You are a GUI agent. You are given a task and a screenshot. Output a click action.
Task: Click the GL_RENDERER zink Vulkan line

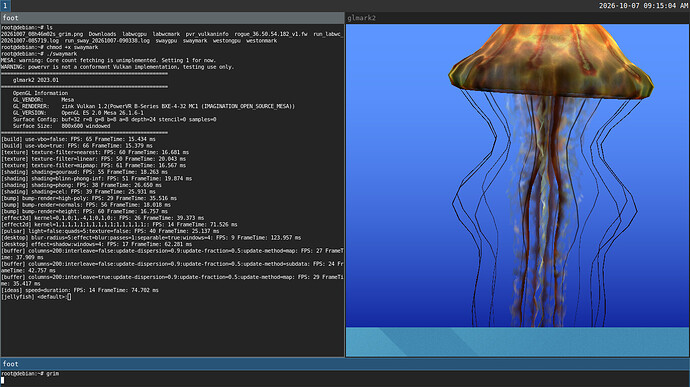point(154,107)
